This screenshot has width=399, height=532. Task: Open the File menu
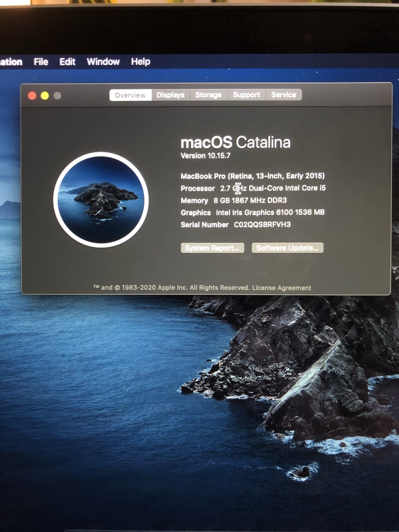(x=41, y=62)
